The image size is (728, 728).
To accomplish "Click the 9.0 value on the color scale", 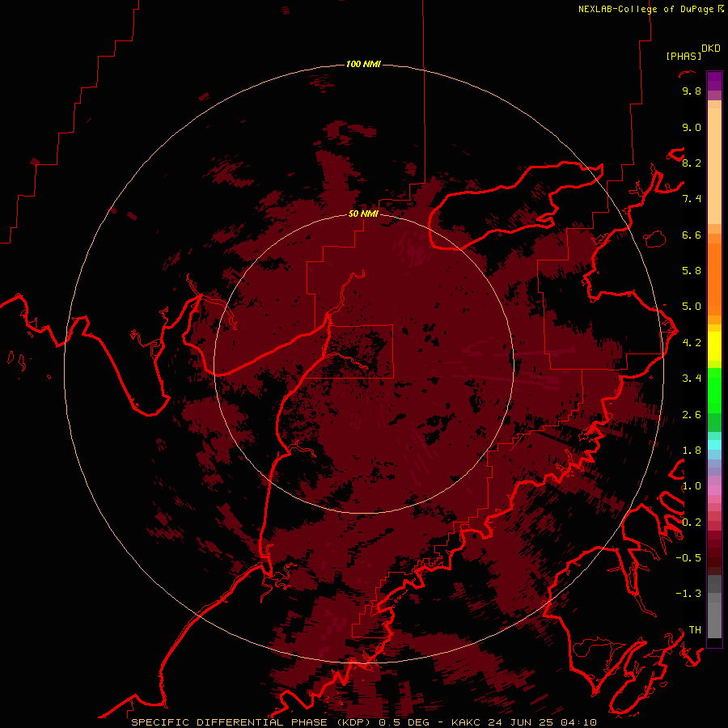I will (x=692, y=127).
